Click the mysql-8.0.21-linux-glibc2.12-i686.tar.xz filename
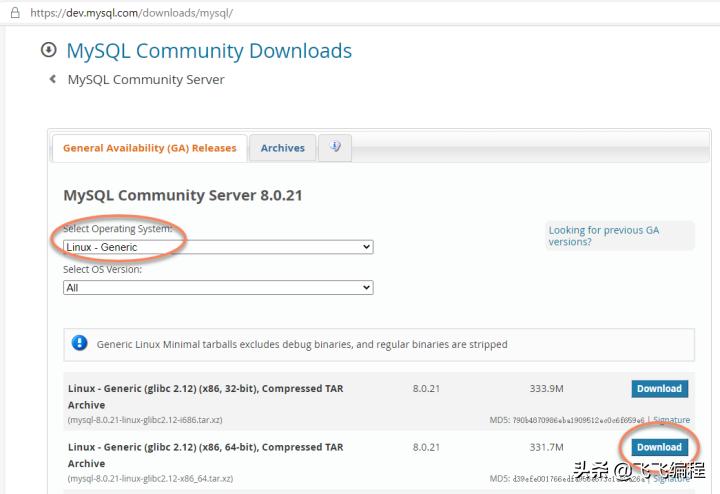 click(145, 420)
